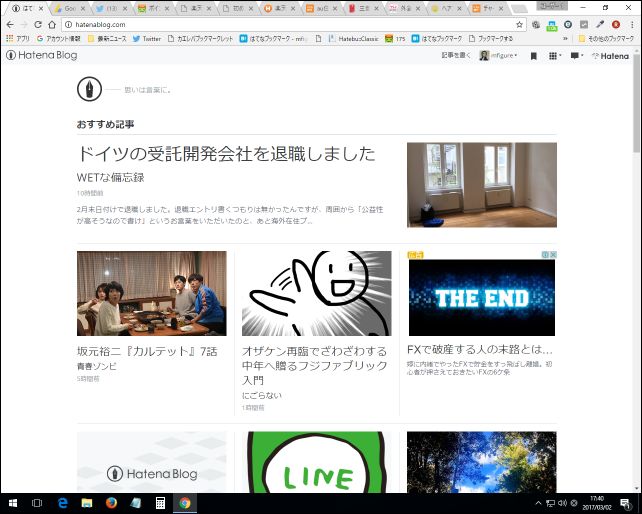642x514 pixels.
Task: Click the Hatena Blog header logo
Action: point(42,55)
